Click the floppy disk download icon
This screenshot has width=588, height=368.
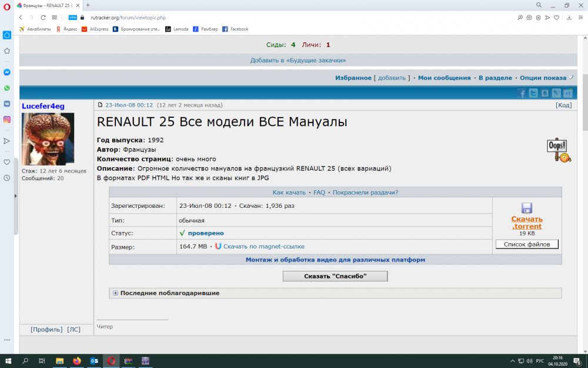coord(526,208)
